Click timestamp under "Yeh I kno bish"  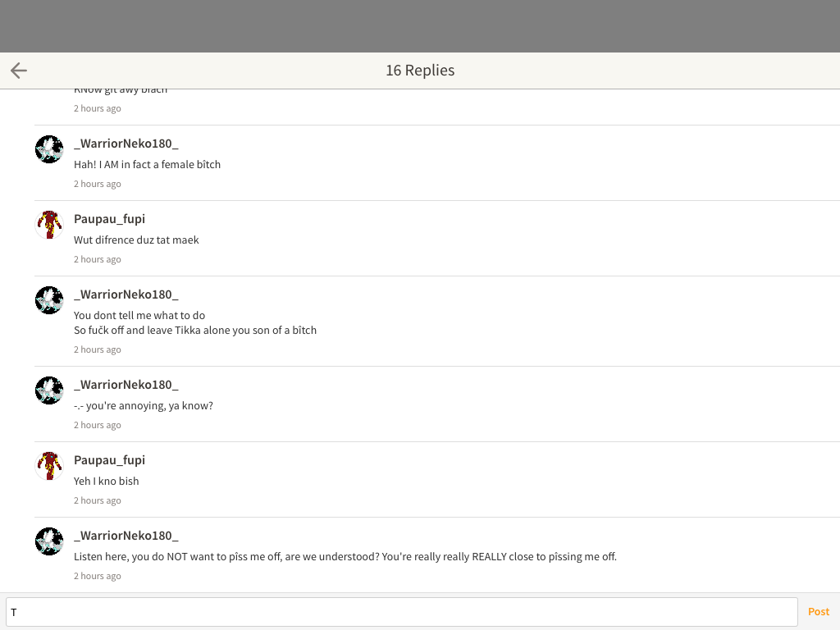tap(98, 500)
